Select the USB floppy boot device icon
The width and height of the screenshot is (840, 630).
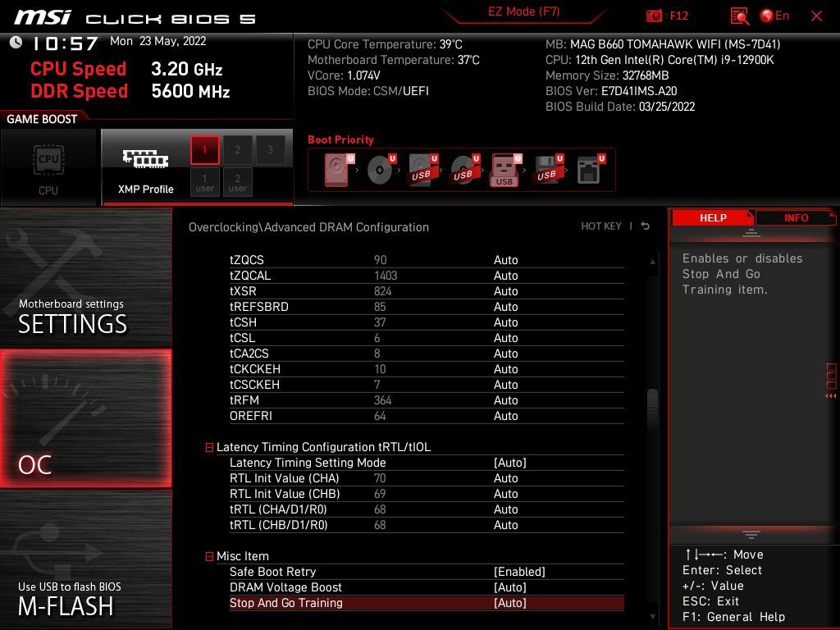(x=547, y=170)
